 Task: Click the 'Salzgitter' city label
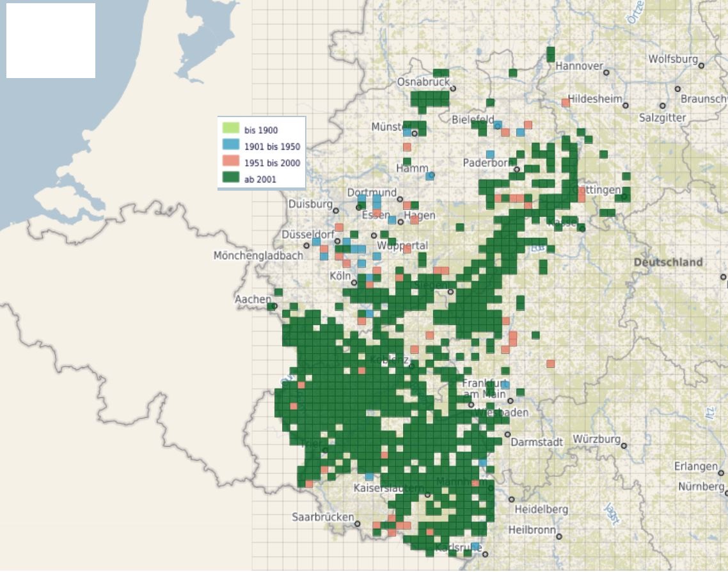[x=662, y=118]
